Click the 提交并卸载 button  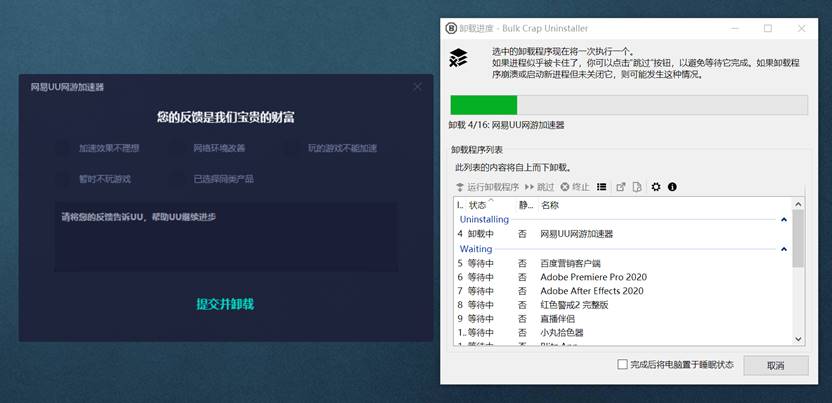226,304
